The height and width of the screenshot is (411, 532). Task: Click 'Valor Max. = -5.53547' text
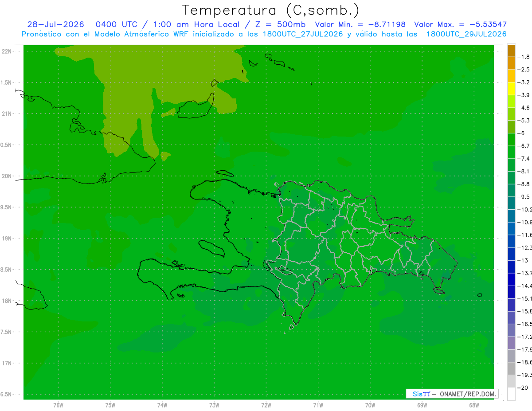[461, 24]
